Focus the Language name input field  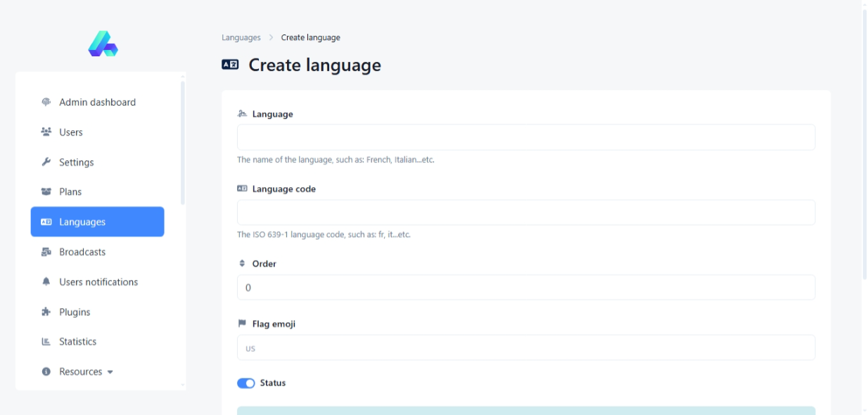pos(525,137)
